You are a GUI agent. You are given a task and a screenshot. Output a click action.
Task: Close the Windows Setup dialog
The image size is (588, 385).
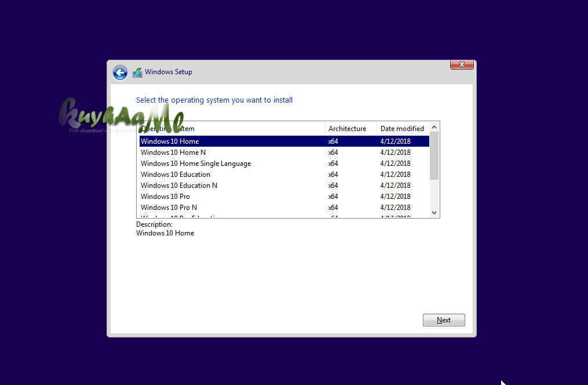462,64
